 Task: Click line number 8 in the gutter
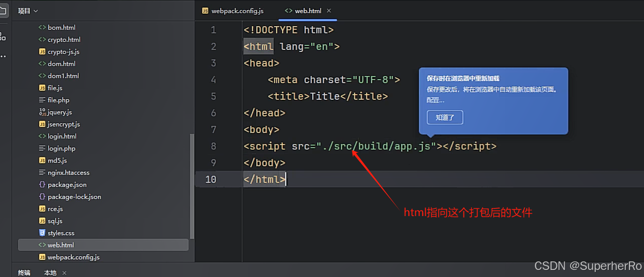pyautogui.click(x=214, y=146)
